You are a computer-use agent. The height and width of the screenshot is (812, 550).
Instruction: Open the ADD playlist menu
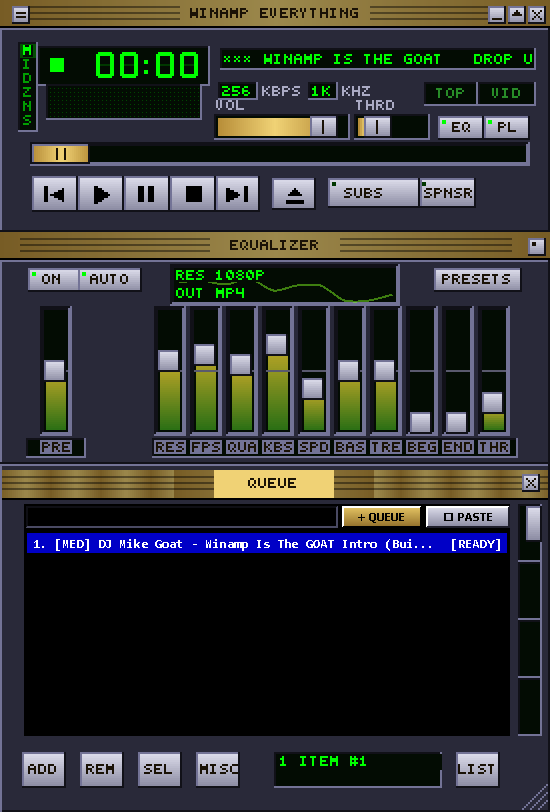[x=43, y=769]
